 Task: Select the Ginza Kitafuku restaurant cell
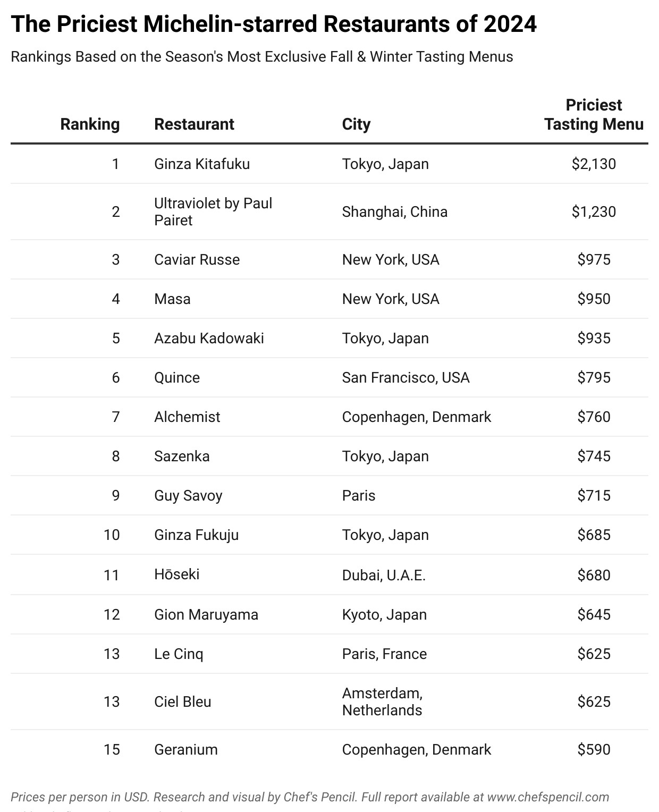click(x=202, y=164)
